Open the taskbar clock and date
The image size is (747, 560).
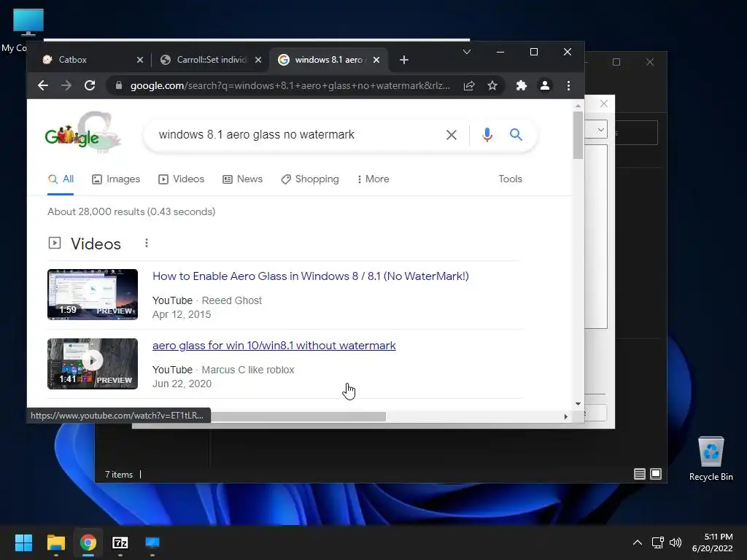[x=713, y=542]
